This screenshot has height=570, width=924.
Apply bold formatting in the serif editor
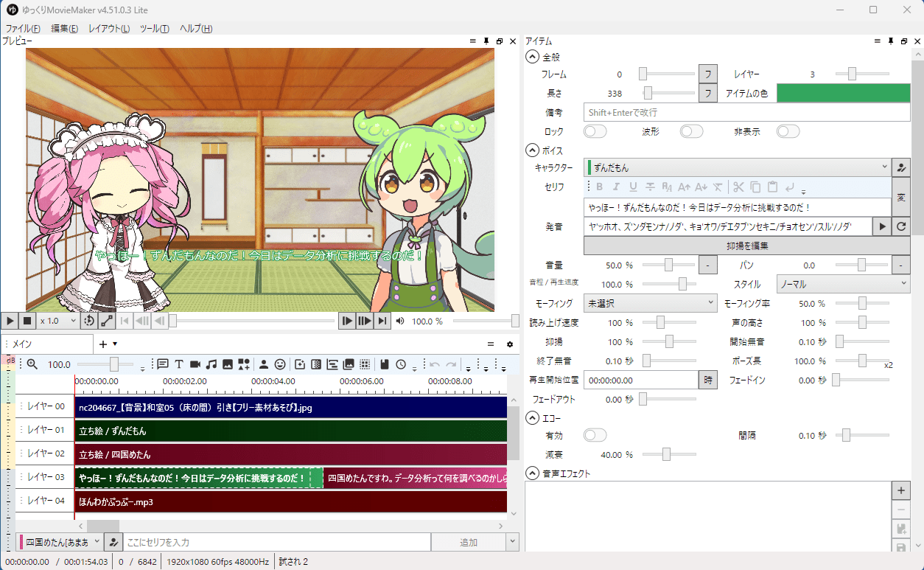600,187
